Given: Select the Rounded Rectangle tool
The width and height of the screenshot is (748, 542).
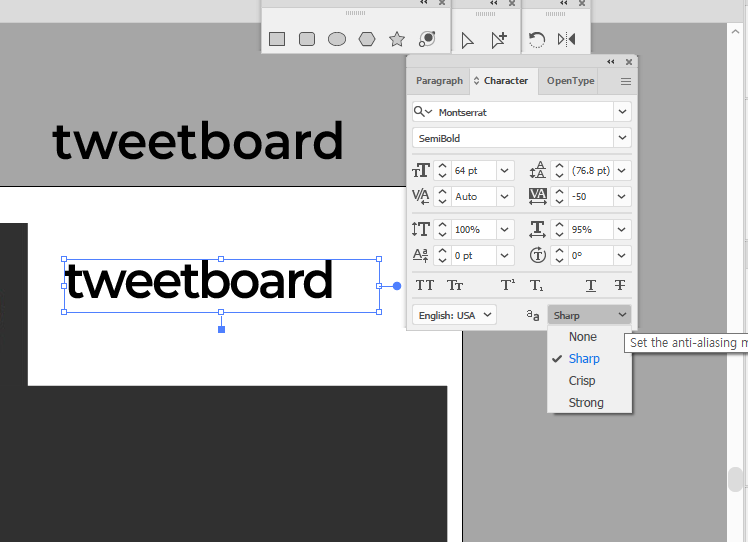Looking at the screenshot, I should [x=307, y=39].
